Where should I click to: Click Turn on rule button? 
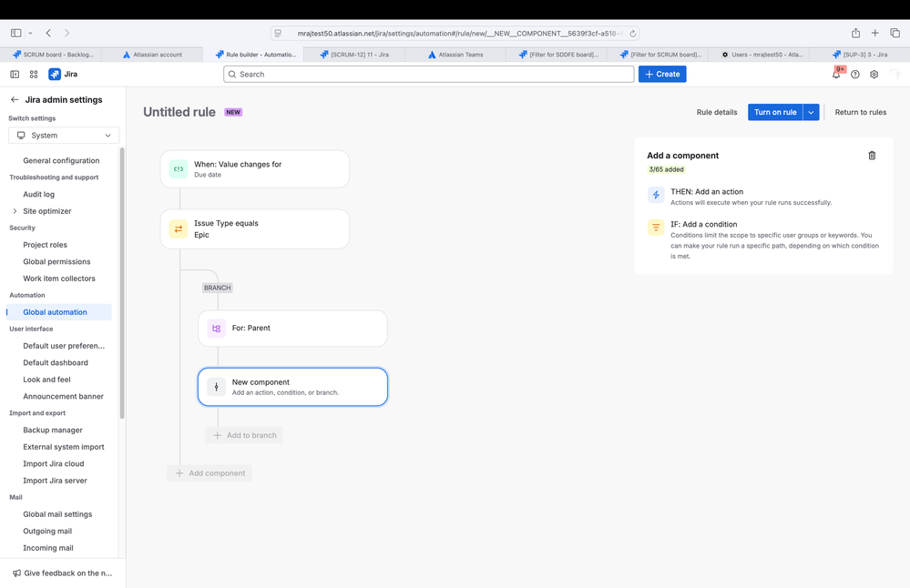point(775,112)
